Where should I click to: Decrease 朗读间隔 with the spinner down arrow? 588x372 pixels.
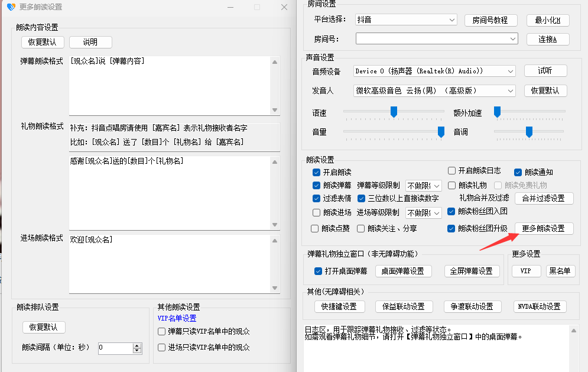137,351
